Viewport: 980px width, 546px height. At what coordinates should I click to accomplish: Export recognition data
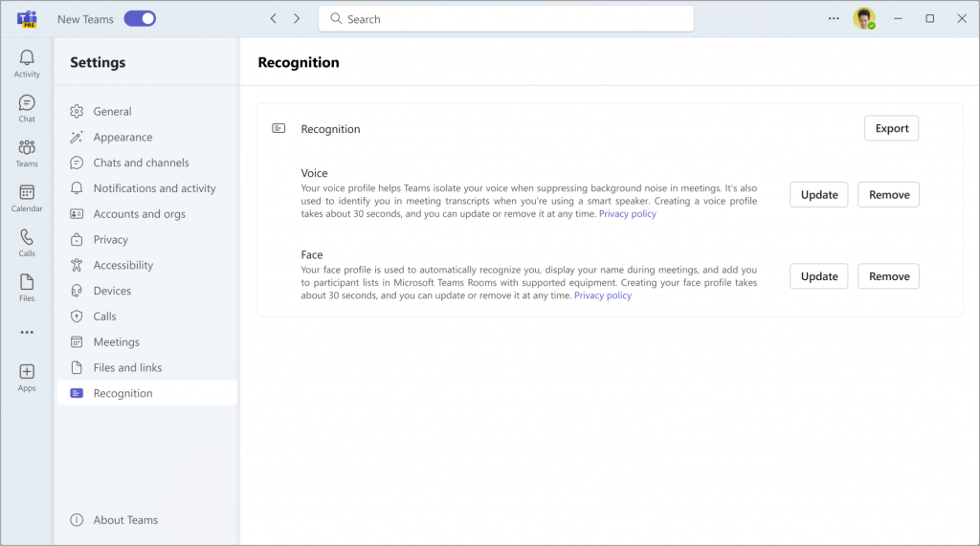point(891,128)
